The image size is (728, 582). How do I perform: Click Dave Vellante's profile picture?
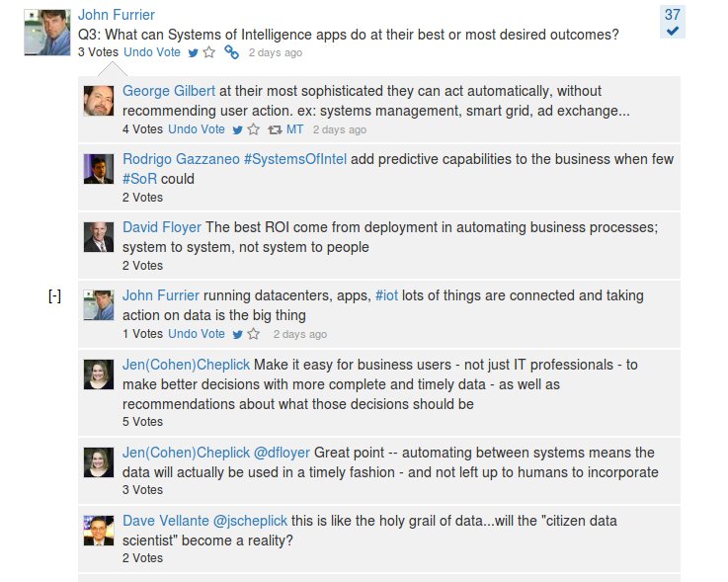point(99,531)
